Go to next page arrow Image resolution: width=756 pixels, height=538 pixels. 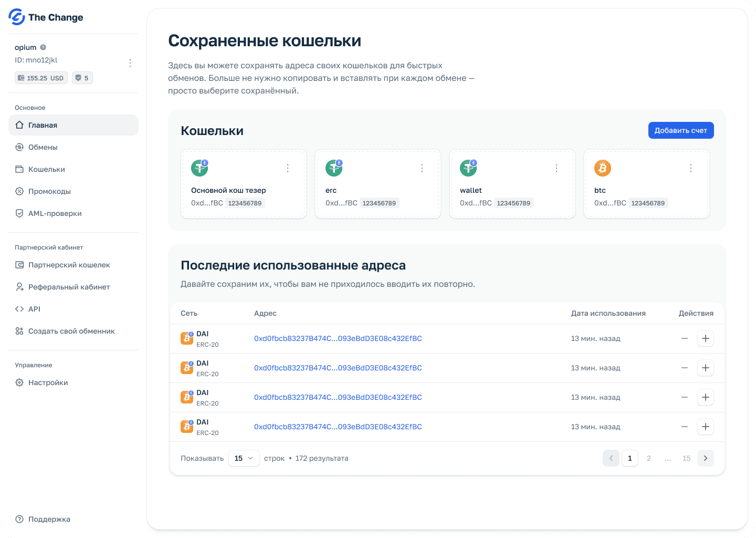point(706,458)
